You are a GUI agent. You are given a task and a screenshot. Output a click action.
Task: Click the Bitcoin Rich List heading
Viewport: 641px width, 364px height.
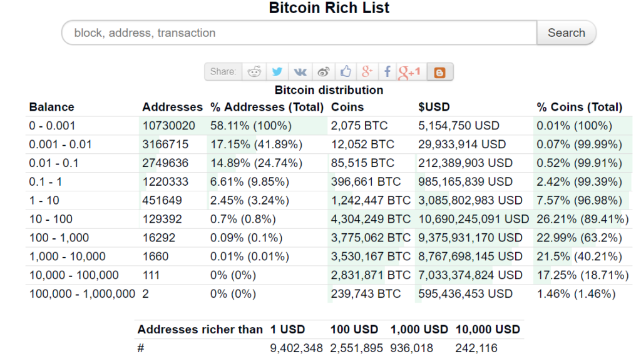click(x=329, y=8)
